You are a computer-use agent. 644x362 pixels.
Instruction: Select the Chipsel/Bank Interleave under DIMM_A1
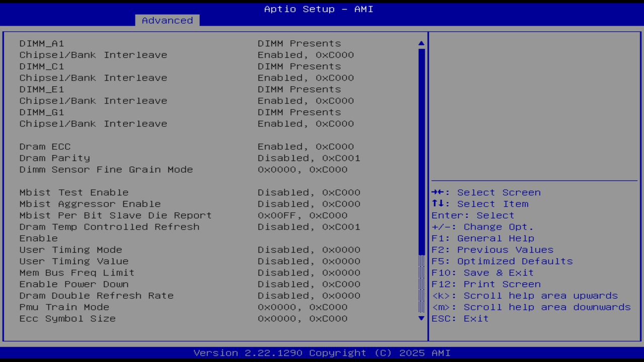coord(93,55)
